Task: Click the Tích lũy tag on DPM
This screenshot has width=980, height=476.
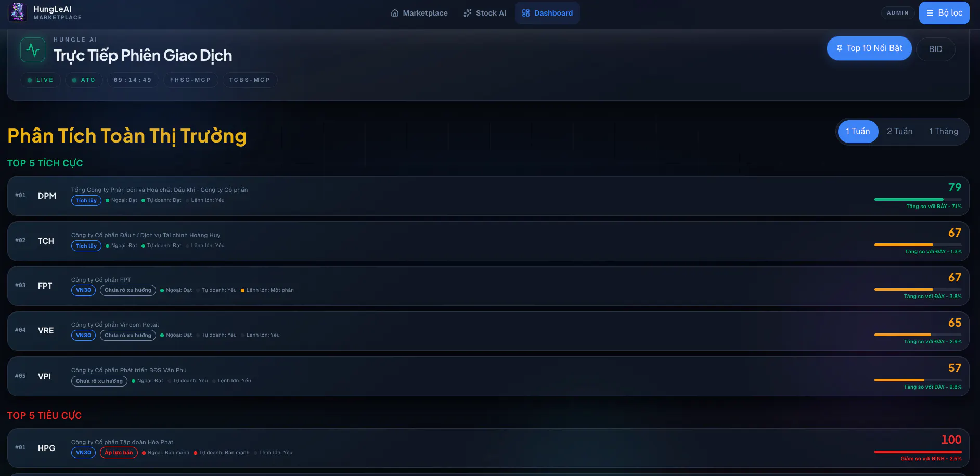Action: tap(86, 201)
